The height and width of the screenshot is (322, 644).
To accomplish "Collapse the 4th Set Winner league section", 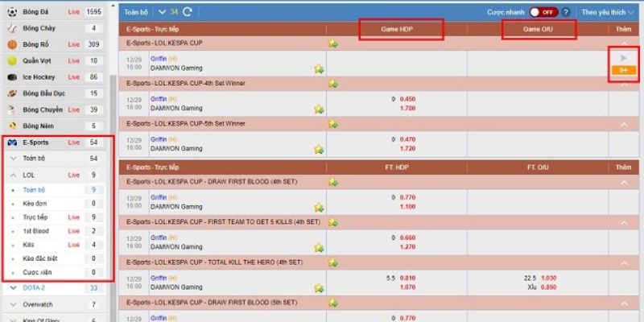I will click(x=624, y=84).
